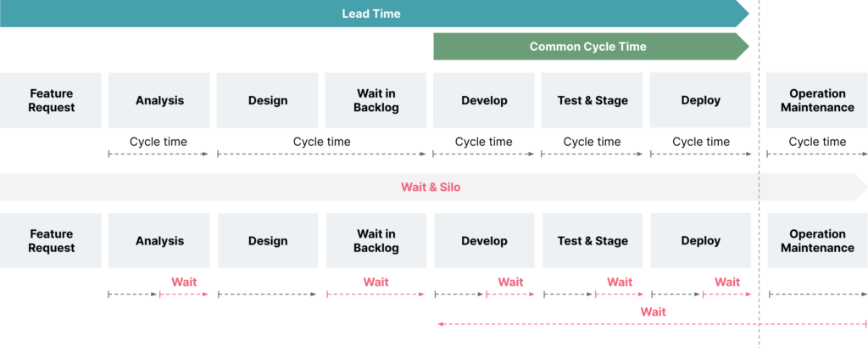Click the Wait & Silo banner
The image size is (868, 348).
433,188
